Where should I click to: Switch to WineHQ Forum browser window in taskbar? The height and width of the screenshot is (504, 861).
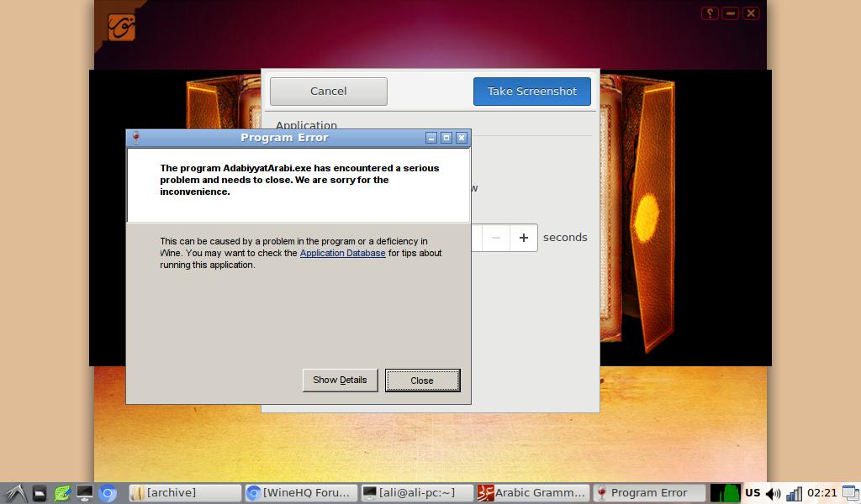click(x=302, y=493)
